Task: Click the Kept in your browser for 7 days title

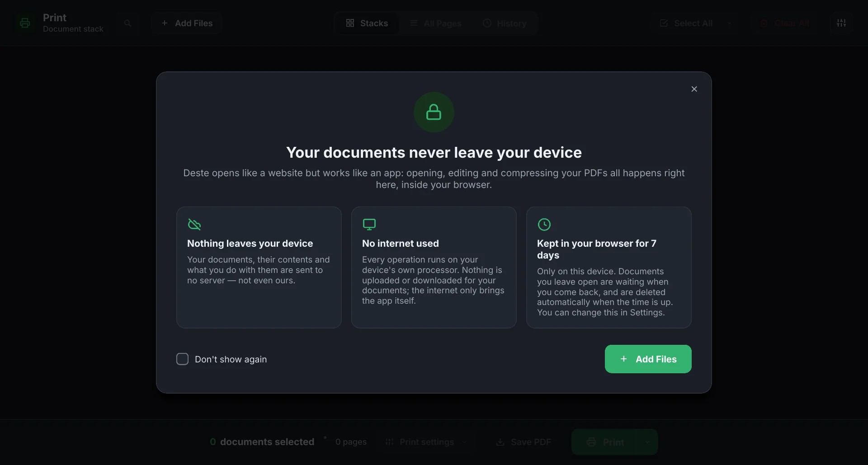Action: 597,249
